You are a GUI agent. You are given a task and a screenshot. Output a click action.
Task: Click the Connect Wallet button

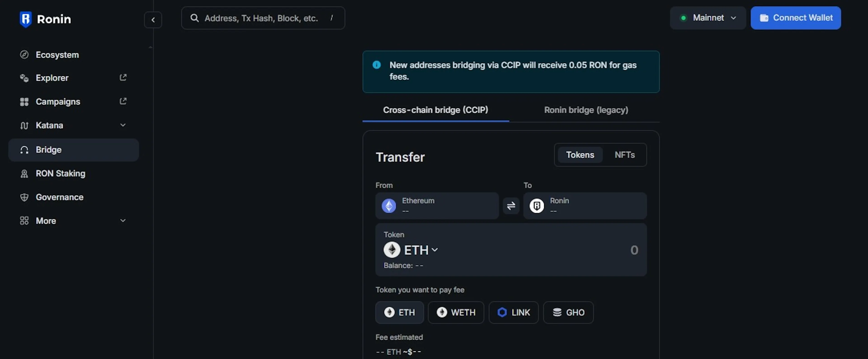tap(796, 18)
